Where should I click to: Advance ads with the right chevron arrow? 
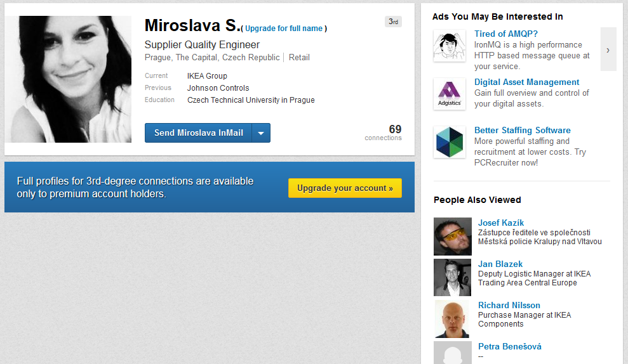click(x=608, y=49)
